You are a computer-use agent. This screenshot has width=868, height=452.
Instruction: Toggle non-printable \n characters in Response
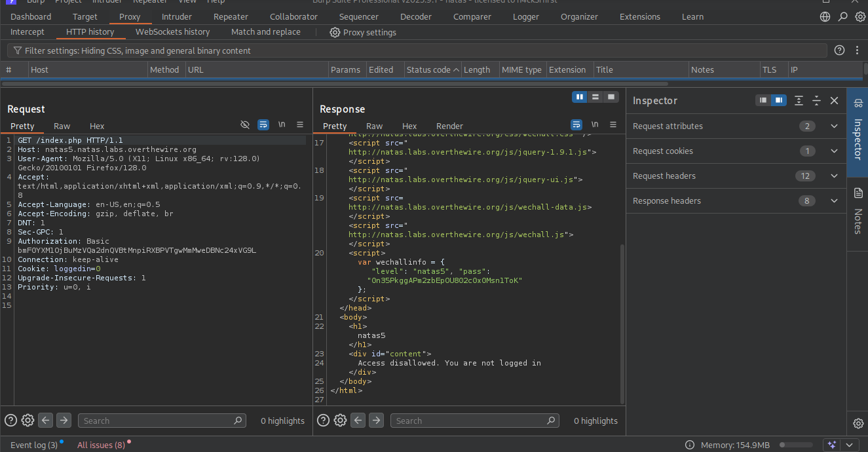tap(595, 124)
